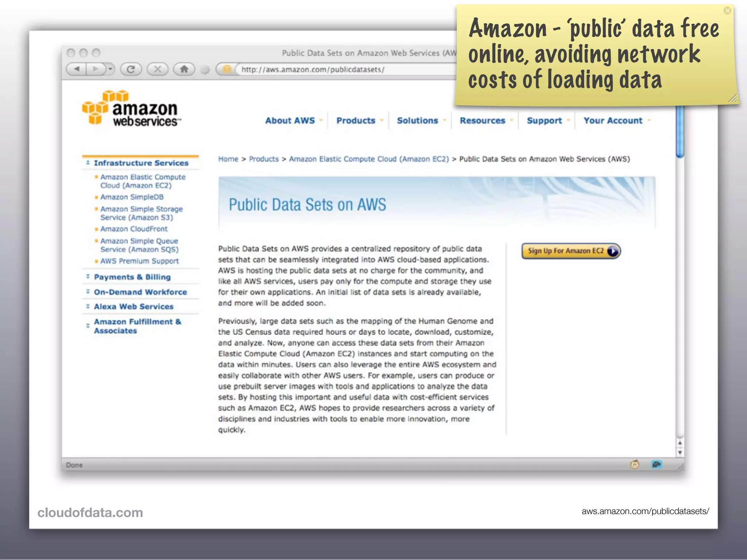Click the Products breadcrumb link
The height and width of the screenshot is (560, 747).
264,159
